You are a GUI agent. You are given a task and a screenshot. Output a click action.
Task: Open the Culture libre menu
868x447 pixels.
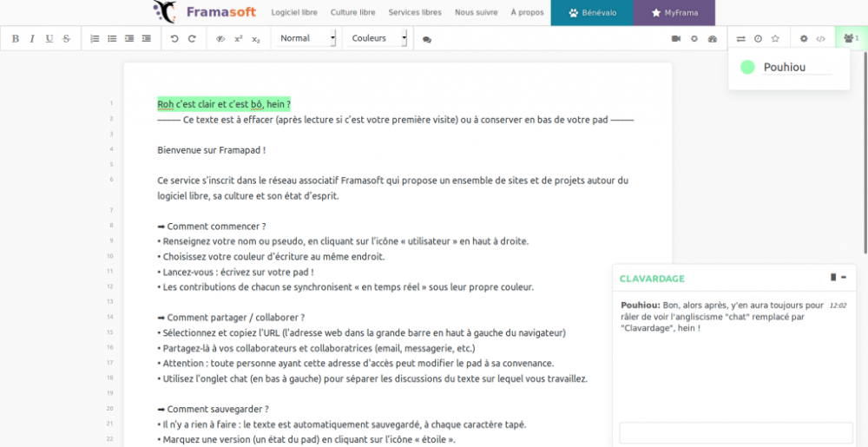352,12
